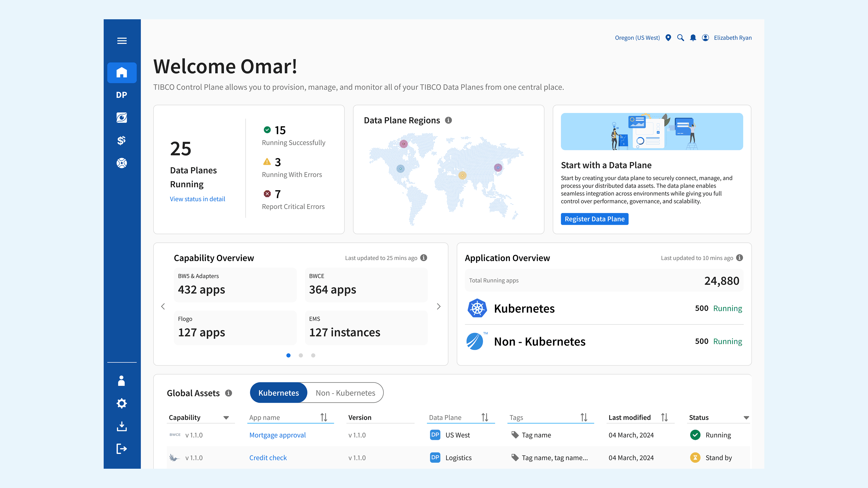Open the observability eye icon in the sidebar
Image resolution: width=868 pixels, height=488 pixels.
click(122, 117)
